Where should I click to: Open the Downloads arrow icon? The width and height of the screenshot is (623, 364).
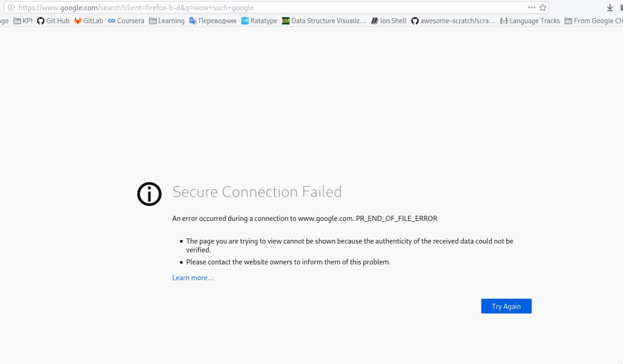(610, 8)
